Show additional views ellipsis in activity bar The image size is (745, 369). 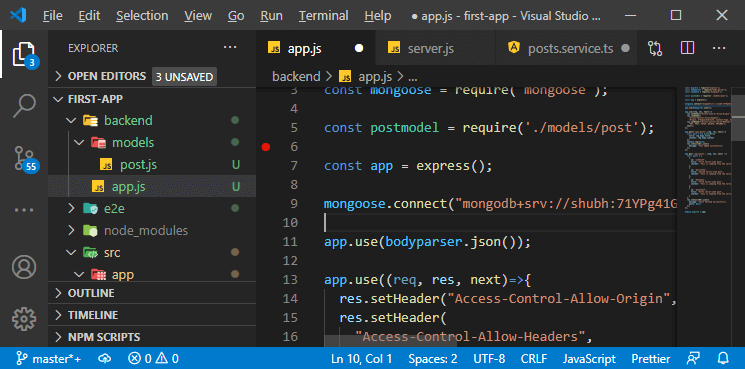pos(24,210)
